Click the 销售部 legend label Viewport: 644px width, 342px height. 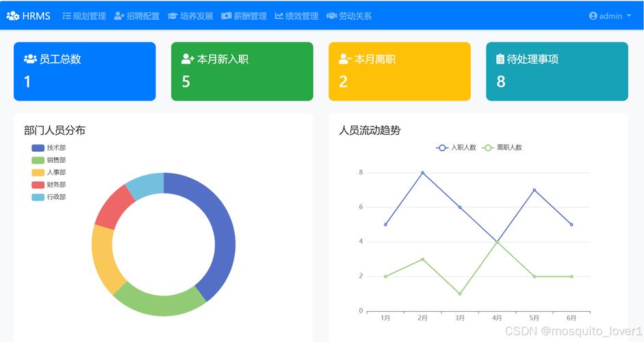coord(56,160)
